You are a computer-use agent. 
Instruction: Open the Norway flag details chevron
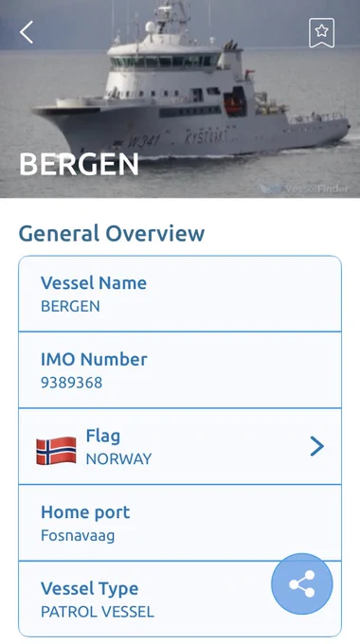tap(316, 446)
